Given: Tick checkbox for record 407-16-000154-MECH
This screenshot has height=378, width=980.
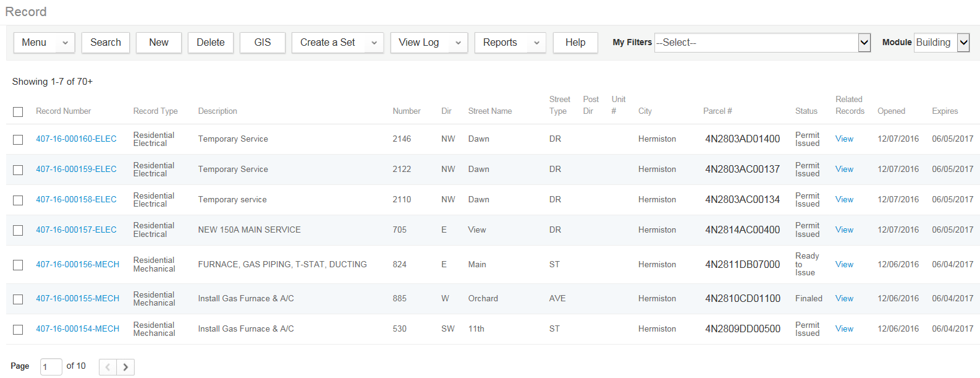Looking at the screenshot, I should coord(18,330).
